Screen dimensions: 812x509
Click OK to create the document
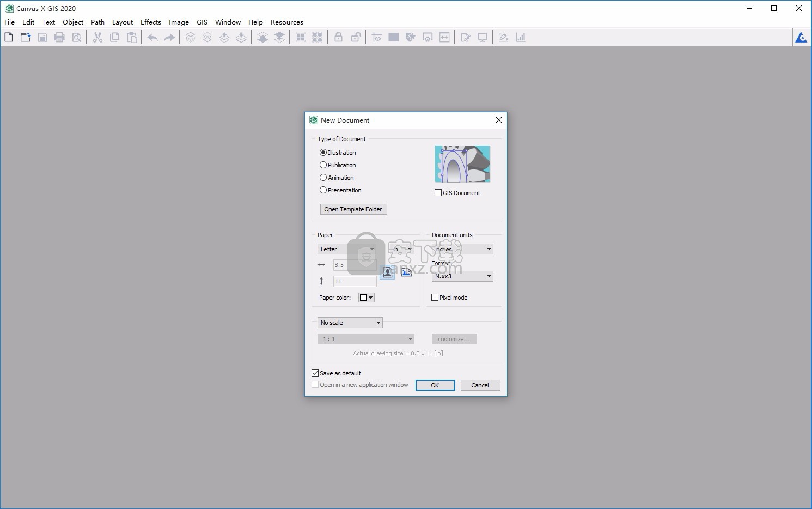point(435,385)
